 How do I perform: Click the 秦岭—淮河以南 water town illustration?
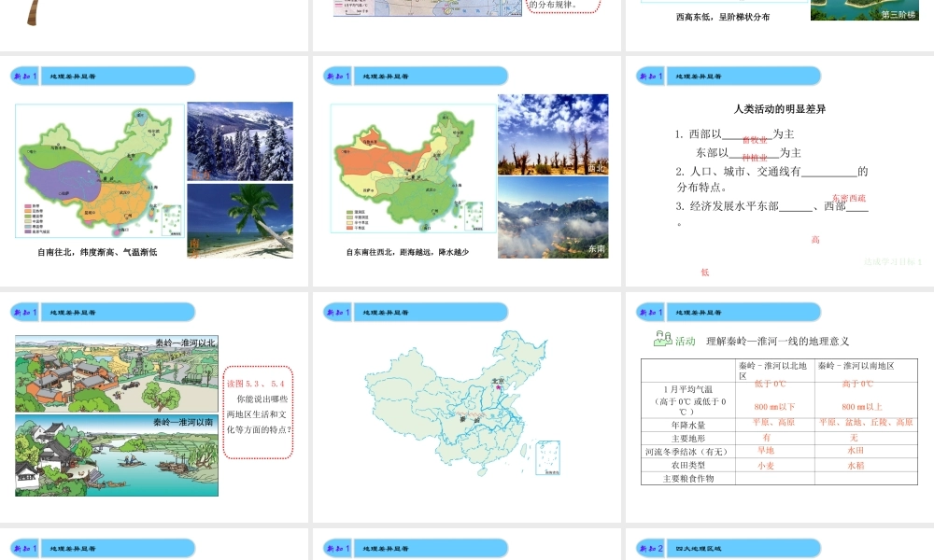click(117, 455)
